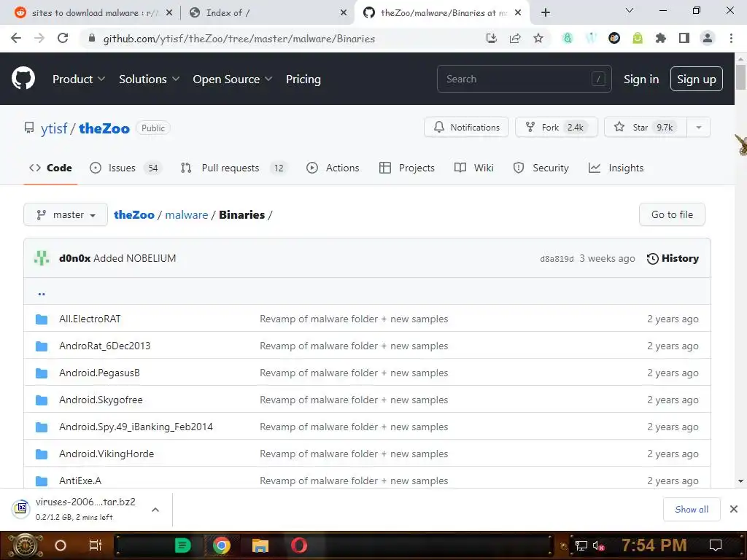Open the Projects tab

click(407, 168)
